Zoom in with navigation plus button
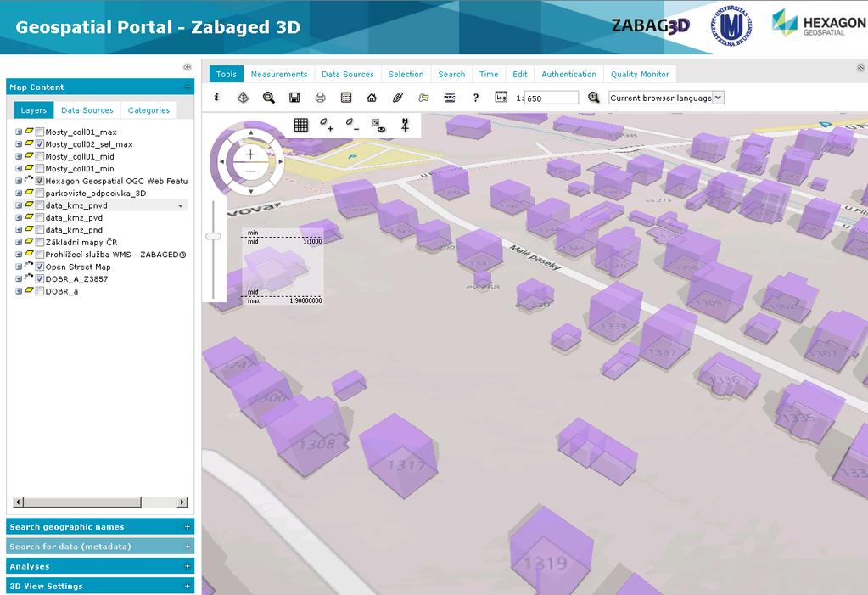Viewport: 868px width, 595px height. [251, 154]
